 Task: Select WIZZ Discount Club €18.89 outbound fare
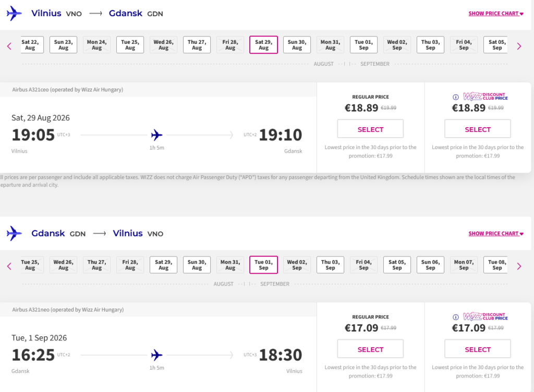point(477,129)
